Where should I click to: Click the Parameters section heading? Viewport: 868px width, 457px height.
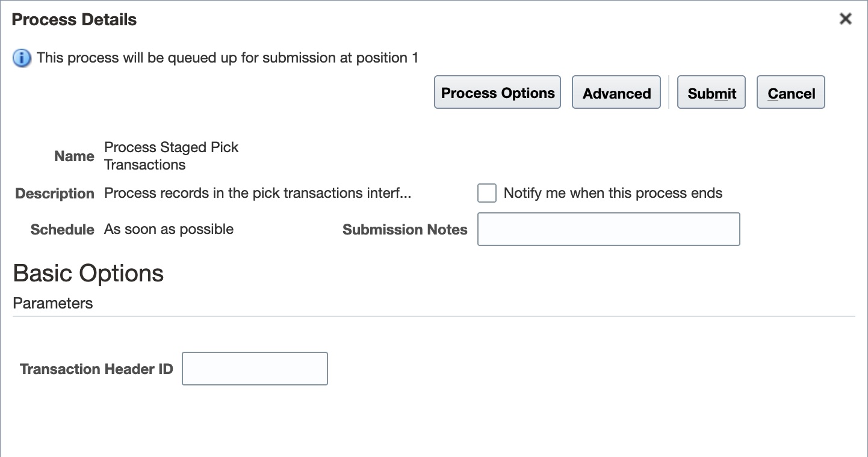tap(53, 303)
